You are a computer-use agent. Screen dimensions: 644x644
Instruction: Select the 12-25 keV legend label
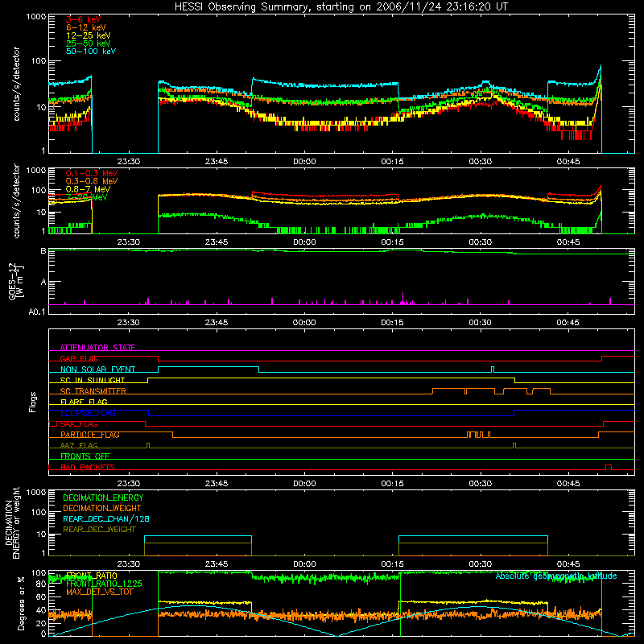89,35
